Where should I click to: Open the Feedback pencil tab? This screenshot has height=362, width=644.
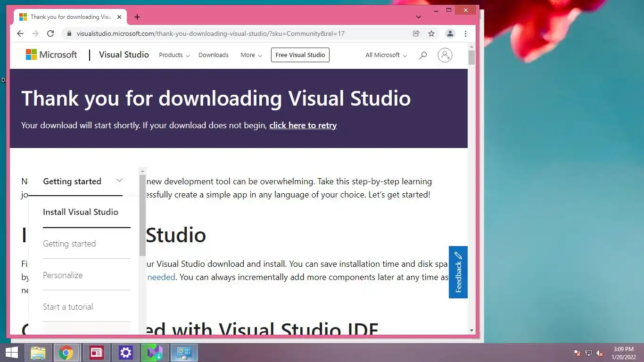(458, 272)
